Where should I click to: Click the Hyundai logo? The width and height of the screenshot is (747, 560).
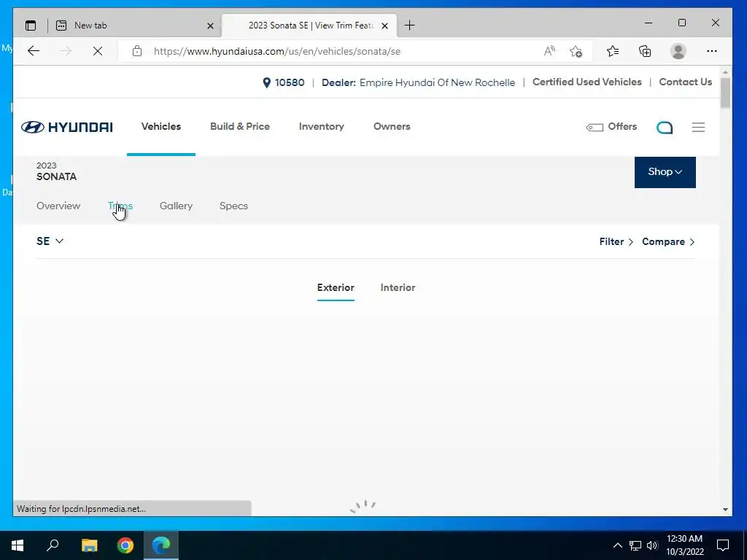click(66, 127)
